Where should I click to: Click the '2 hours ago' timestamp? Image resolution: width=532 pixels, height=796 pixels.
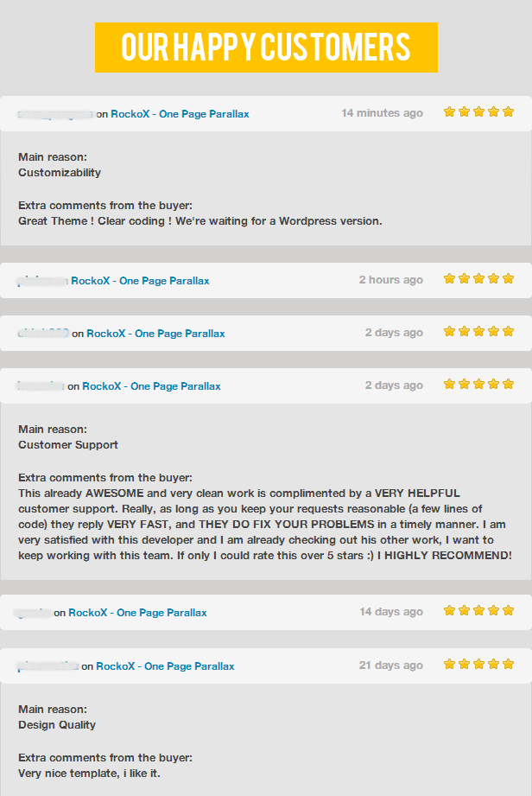391,280
